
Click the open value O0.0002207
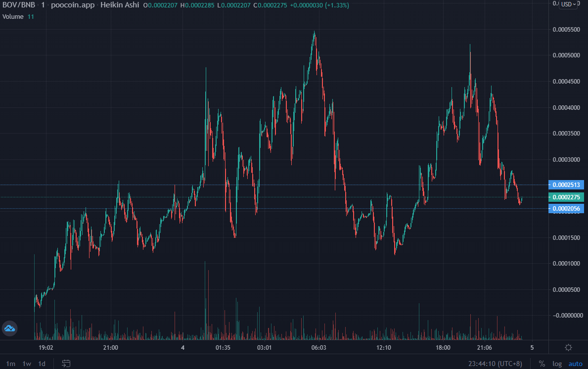160,5
